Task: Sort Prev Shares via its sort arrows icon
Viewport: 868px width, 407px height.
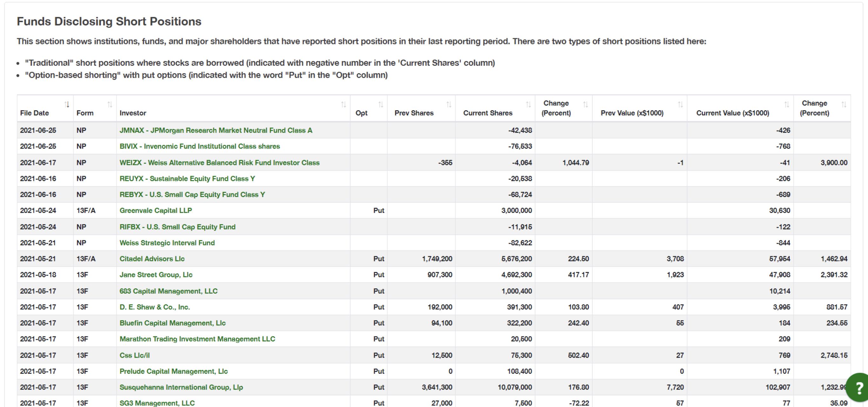Action: pos(449,104)
